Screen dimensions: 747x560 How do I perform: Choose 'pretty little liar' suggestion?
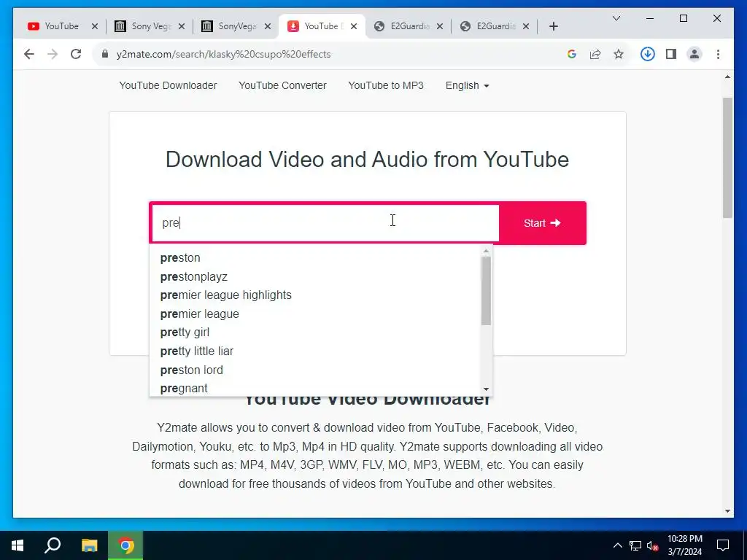point(315,351)
